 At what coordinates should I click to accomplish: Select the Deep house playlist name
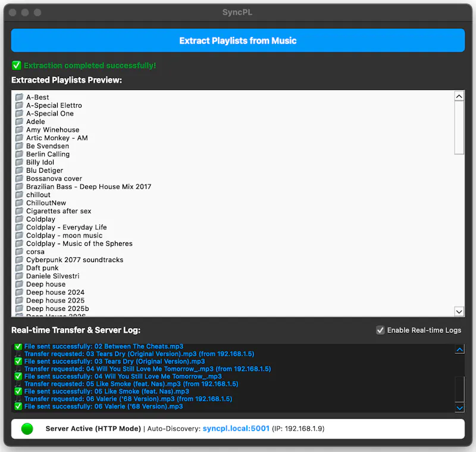coord(46,284)
